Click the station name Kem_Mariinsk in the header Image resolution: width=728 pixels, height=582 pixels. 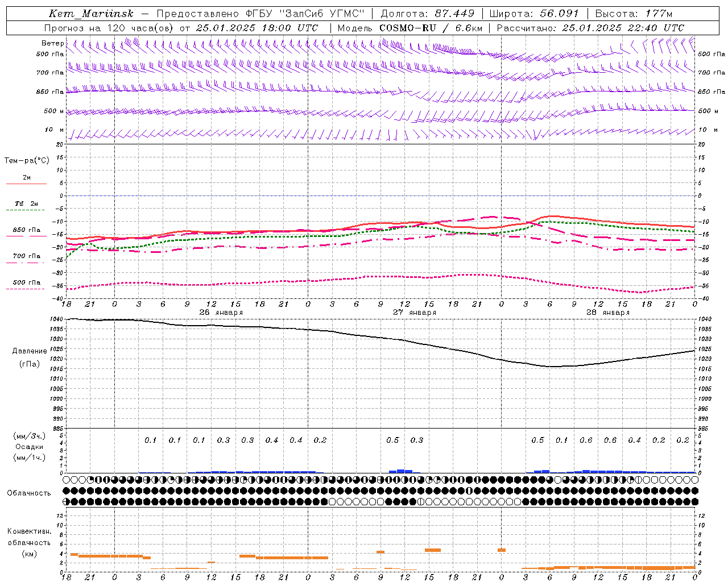[x=91, y=14]
